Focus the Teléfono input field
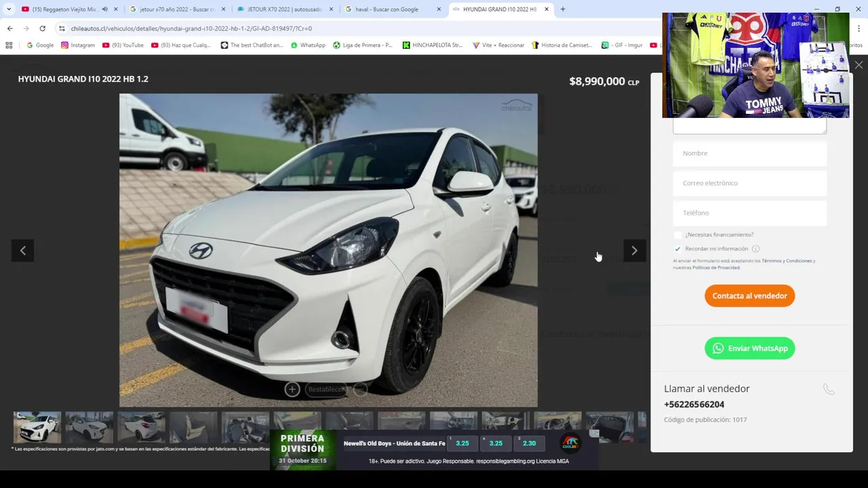Screen dimensions: 868x488 point(749,213)
